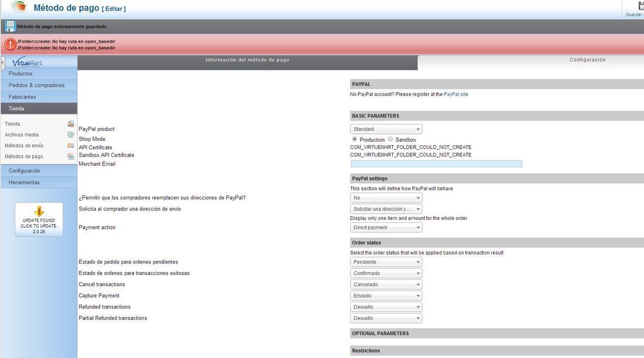Click the OPTIONAL PARAMETERS section header
This screenshot has width=644, height=358.
click(497, 333)
